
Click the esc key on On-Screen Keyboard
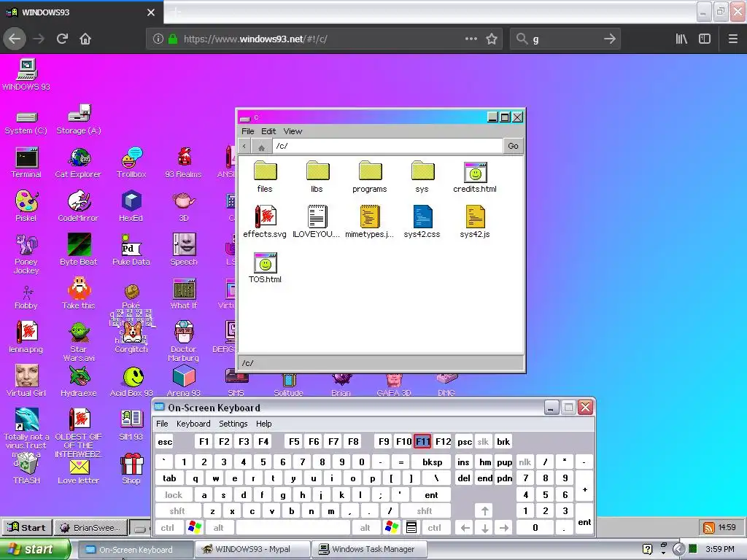pyautogui.click(x=165, y=442)
